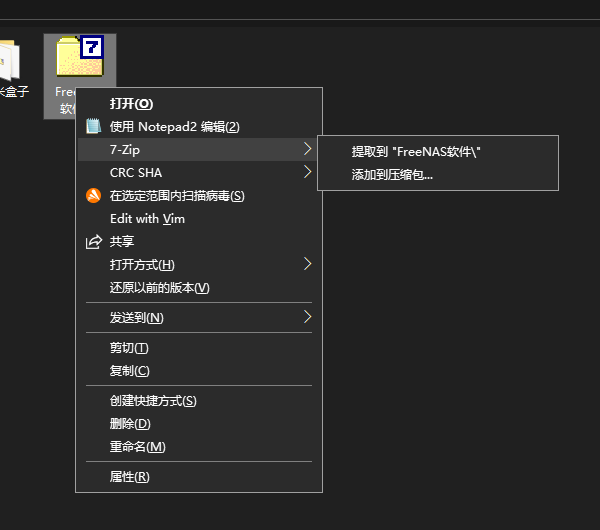Open 属性(R) properties entry
The height and width of the screenshot is (530, 600).
[x=129, y=477]
